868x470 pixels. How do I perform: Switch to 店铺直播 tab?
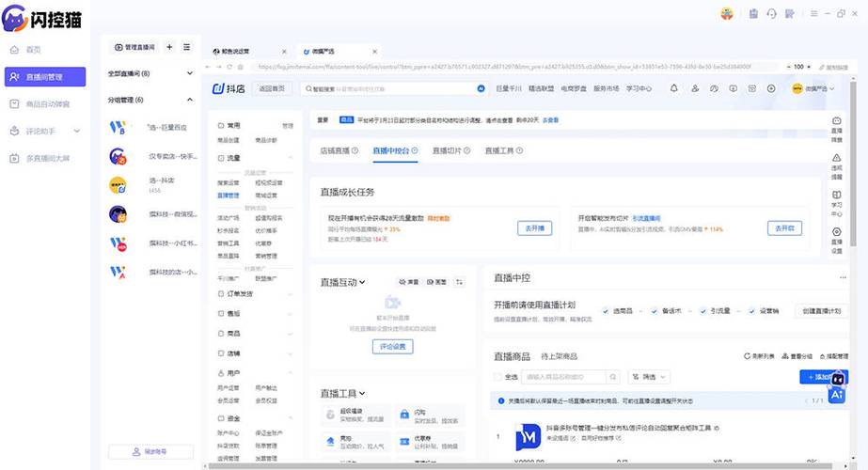(x=339, y=150)
